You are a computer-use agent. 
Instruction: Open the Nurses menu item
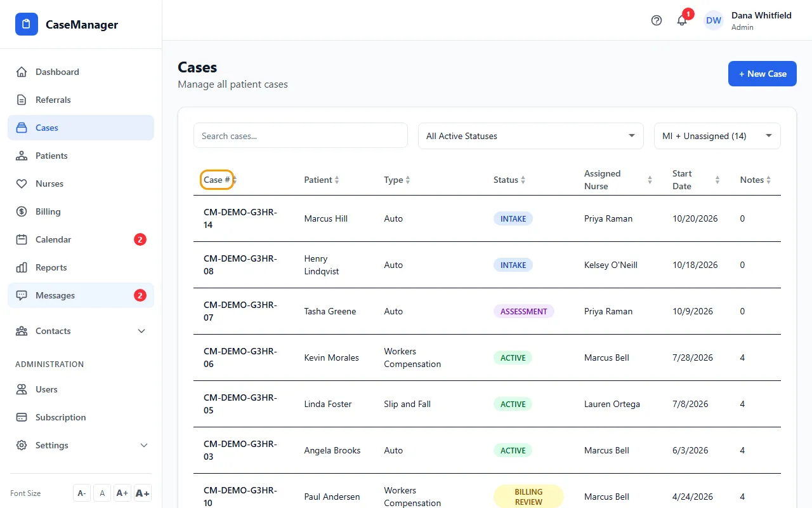click(x=81, y=184)
